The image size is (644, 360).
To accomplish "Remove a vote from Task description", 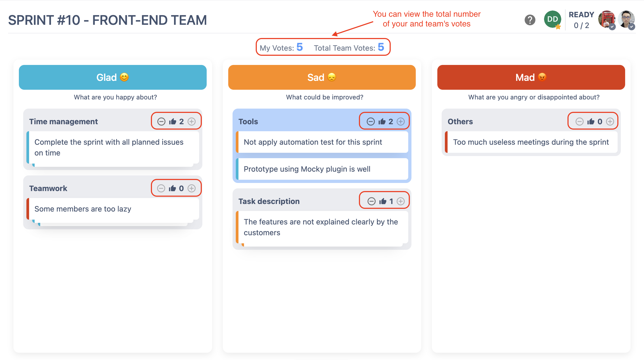I will 372,201.
